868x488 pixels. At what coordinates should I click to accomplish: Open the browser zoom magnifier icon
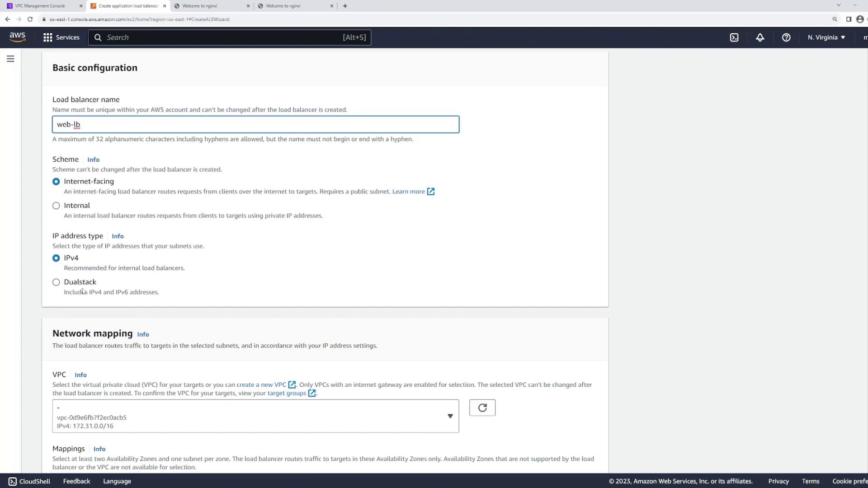(x=835, y=19)
